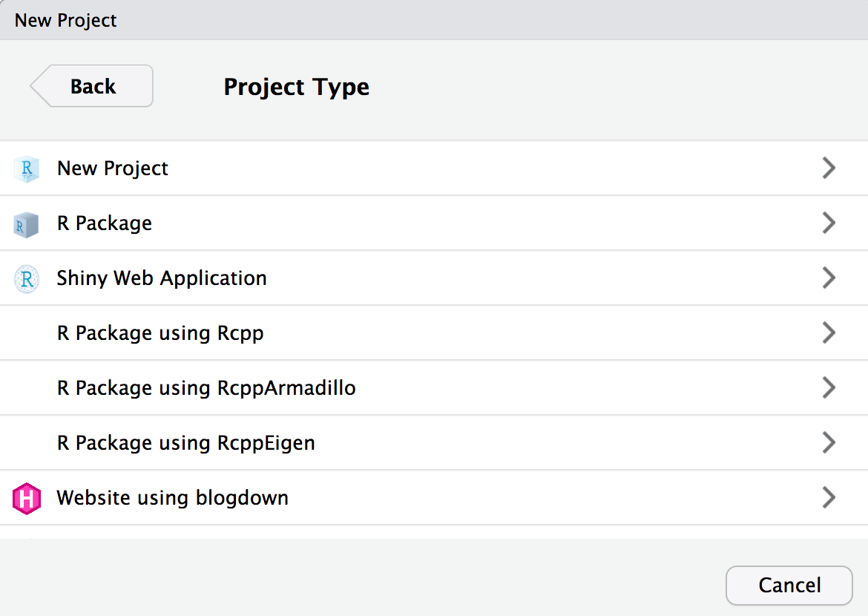Viewport: 868px width, 616px height.
Task: Cancel the New Project dialog
Action: click(x=789, y=586)
